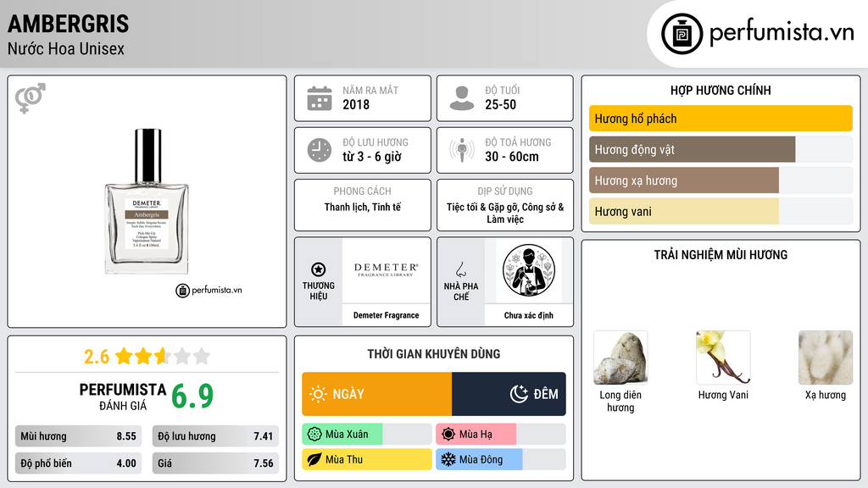Click the Hương Vani vanilla image
The image size is (868, 488).
[x=723, y=358]
